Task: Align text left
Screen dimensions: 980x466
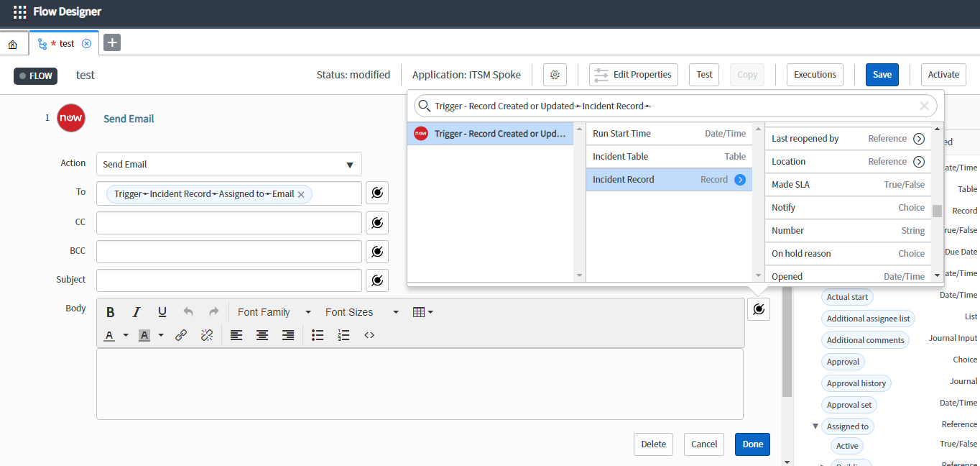Action: (x=236, y=335)
